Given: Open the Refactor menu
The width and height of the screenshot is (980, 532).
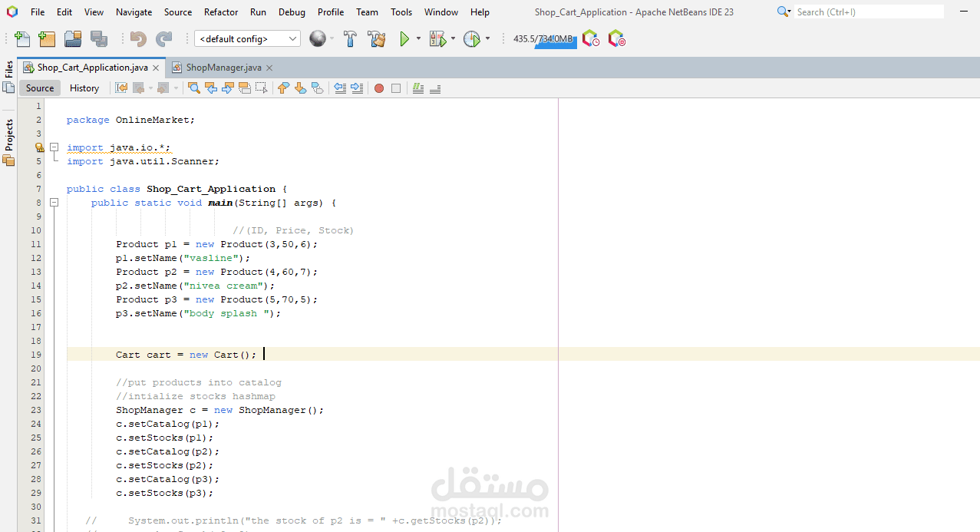Looking at the screenshot, I should click(x=221, y=12).
